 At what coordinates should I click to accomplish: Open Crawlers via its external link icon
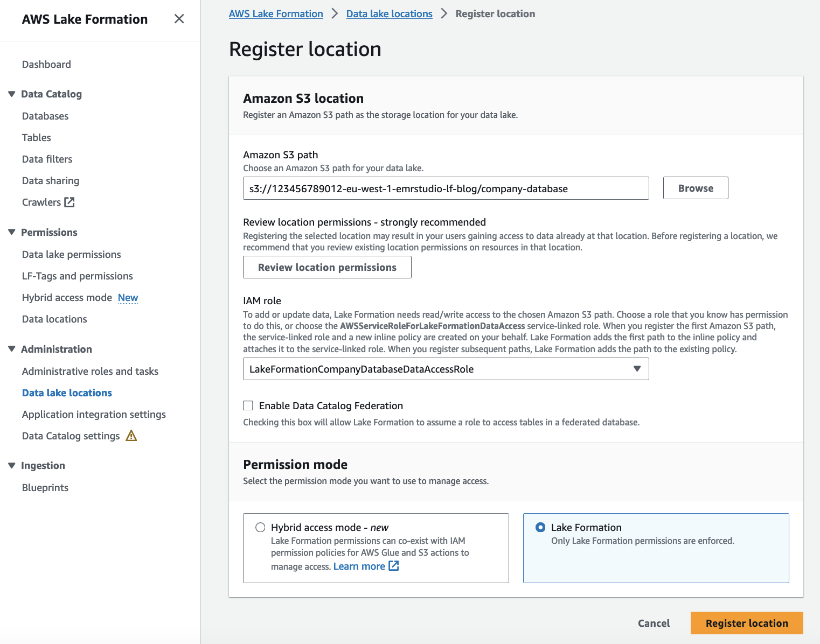pyautogui.click(x=69, y=202)
